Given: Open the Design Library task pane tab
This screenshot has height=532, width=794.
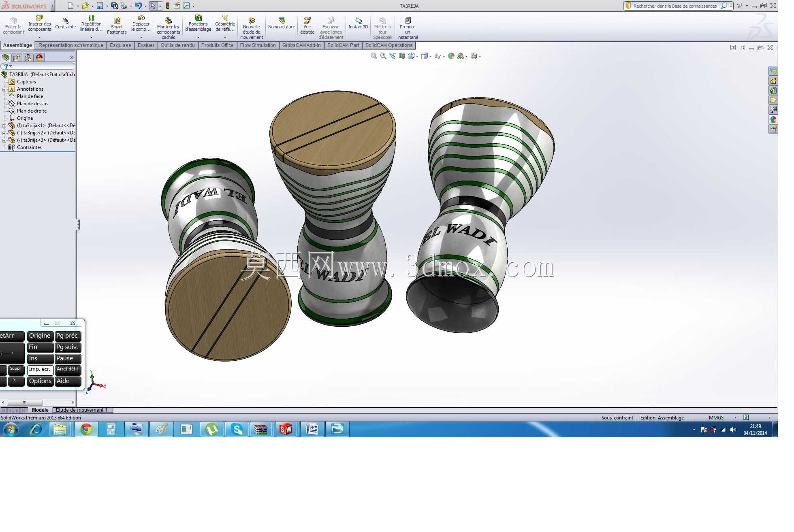Looking at the screenshot, I should pos(773,90).
